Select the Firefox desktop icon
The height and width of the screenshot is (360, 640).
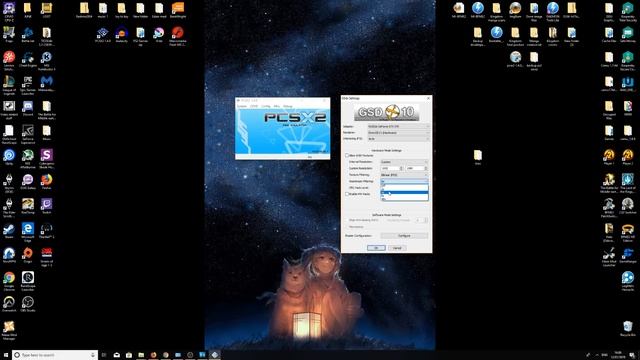click(x=47, y=182)
